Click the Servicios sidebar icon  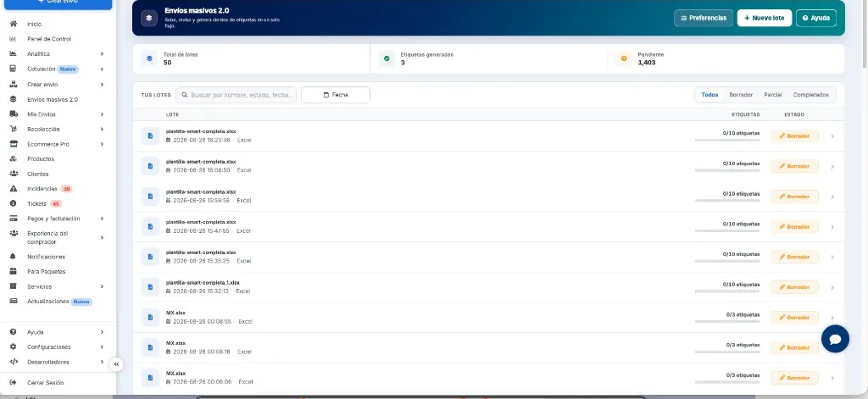14,286
